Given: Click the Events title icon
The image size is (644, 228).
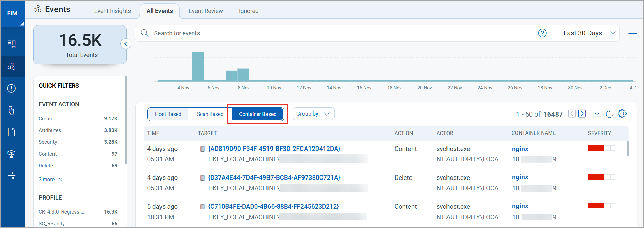Looking at the screenshot, I should [37, 9].
